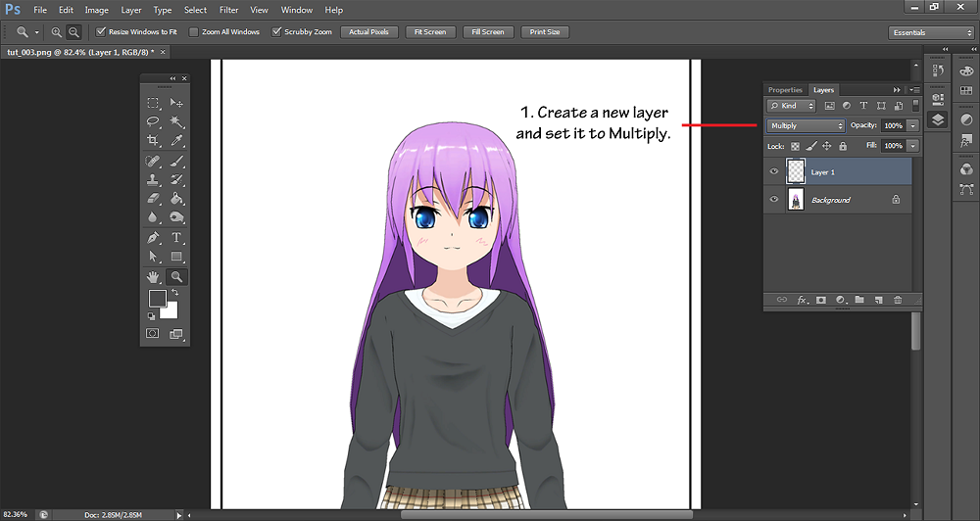This screenshot has width=980, height=521.
Task: Toggle Quick Mask mode
Action: tap(153, 334)
